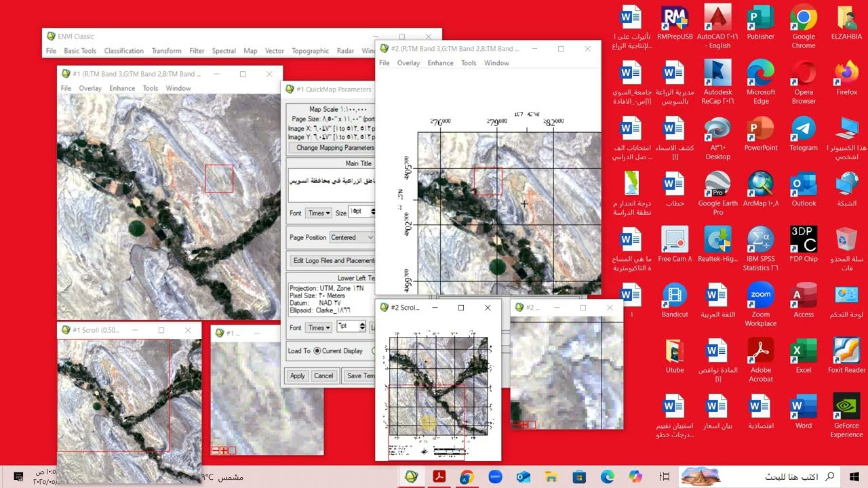Select Current Display radio button
The height and width of the screenshot is (488, 868).
(317, 350)
